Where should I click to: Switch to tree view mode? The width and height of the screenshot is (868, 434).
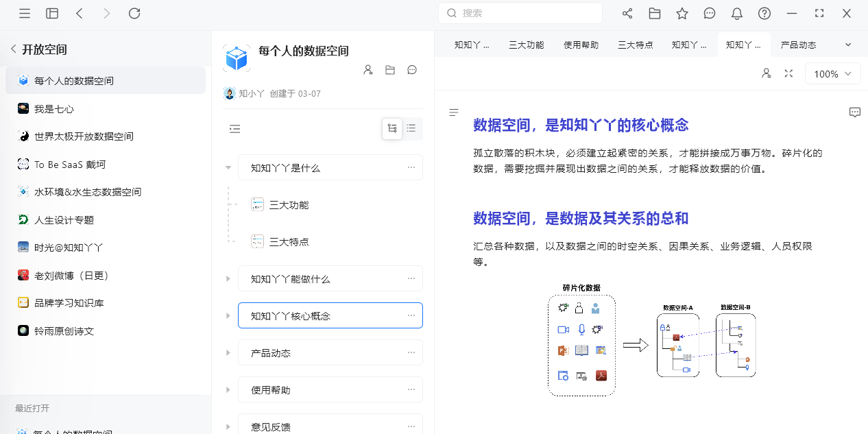tap(392, 128)
